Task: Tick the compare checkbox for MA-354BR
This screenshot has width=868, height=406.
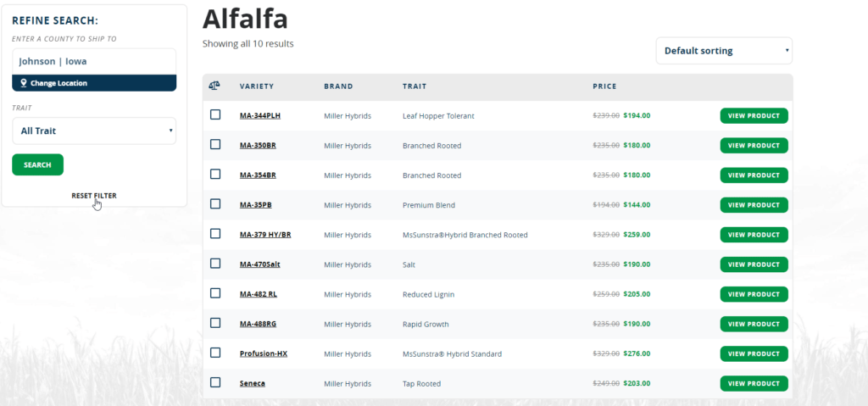Action: 215,174
